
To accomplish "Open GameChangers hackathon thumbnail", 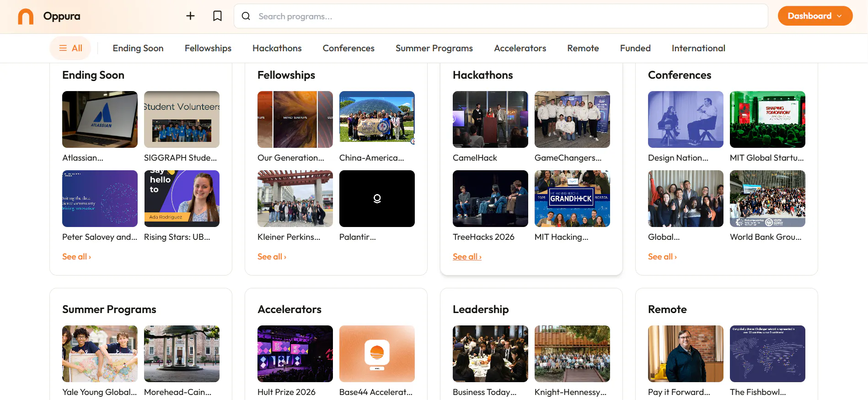I will (572, 119).
